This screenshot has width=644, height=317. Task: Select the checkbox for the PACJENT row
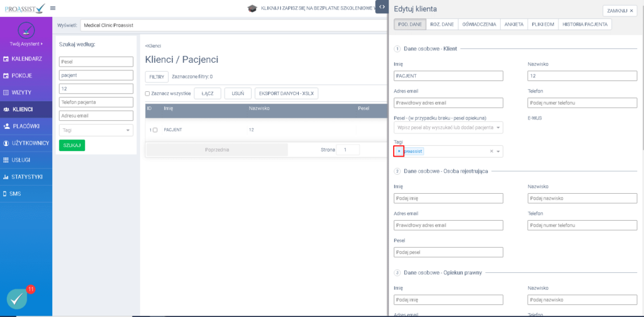coord(155,130)
